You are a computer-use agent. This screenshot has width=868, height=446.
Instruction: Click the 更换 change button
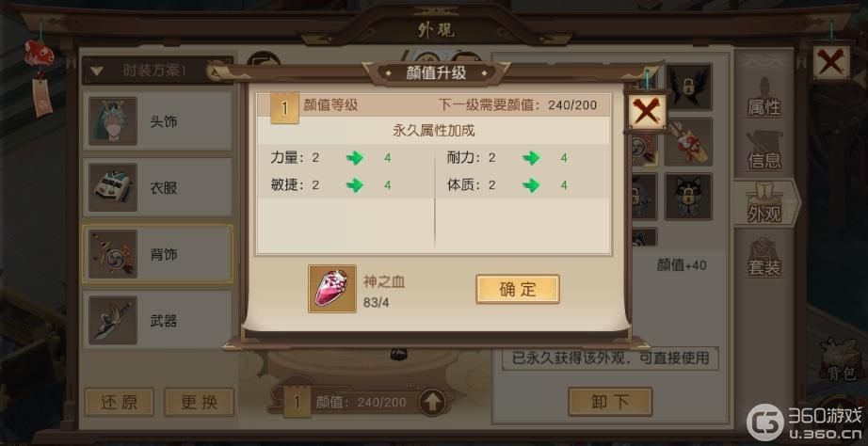pyautogui.click(x=200, y=403)
